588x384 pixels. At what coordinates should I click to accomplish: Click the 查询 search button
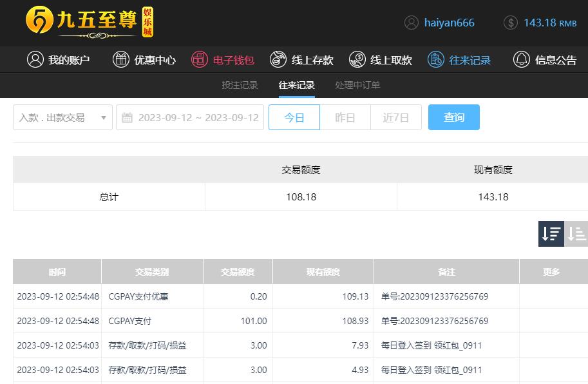coord(454,117)
